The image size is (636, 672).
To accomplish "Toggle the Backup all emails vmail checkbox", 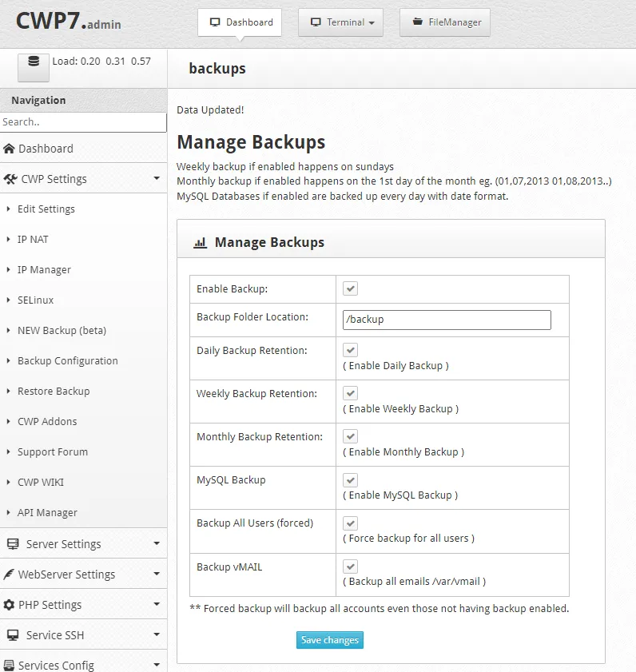I will click(x=350, y=567).
